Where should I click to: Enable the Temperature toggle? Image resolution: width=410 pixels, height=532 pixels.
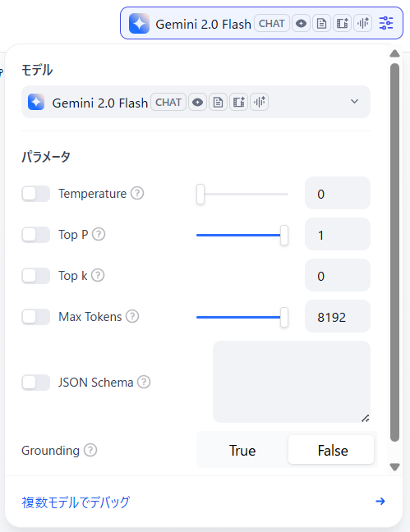tap(35, 194)
